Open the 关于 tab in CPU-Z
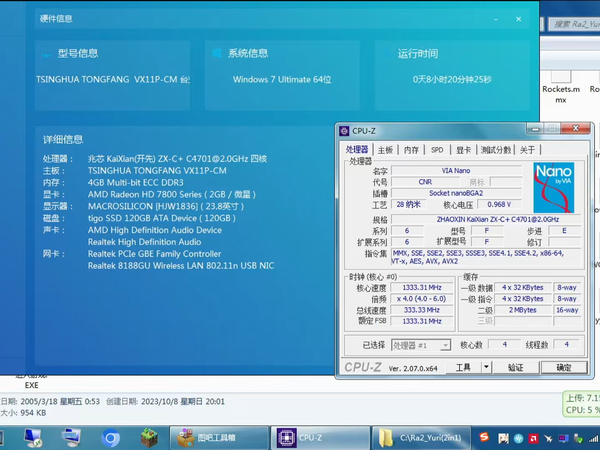 [527, 150]
